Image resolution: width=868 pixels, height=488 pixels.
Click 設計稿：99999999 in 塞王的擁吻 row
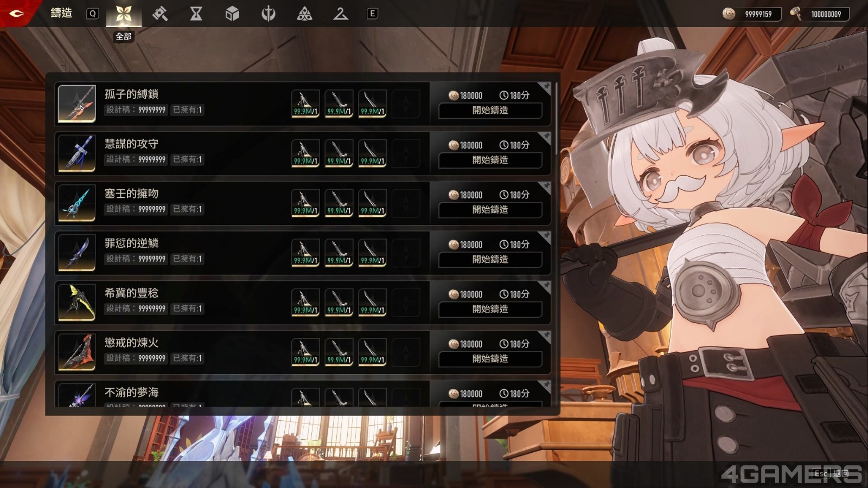click(136, 209)
